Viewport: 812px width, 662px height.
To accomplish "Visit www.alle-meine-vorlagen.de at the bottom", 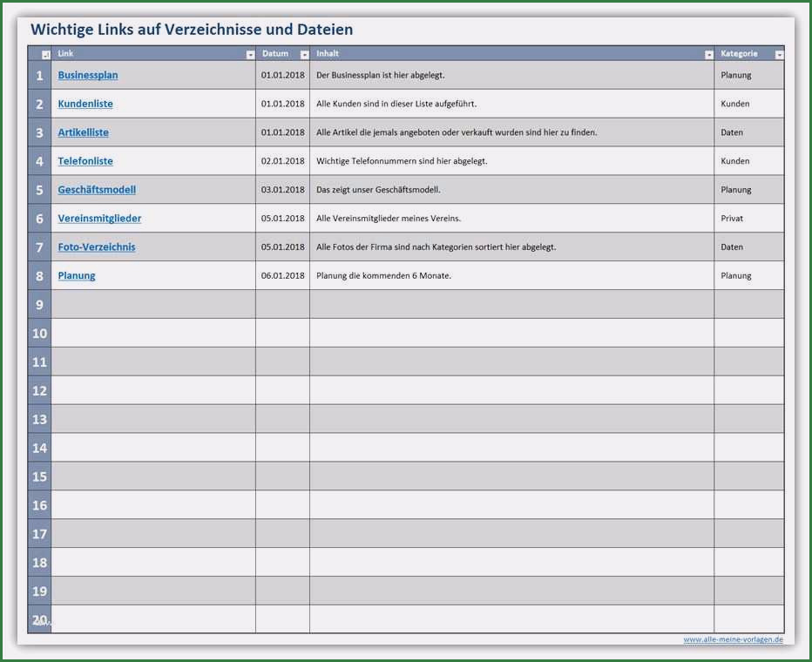I will tap(732, 638).
